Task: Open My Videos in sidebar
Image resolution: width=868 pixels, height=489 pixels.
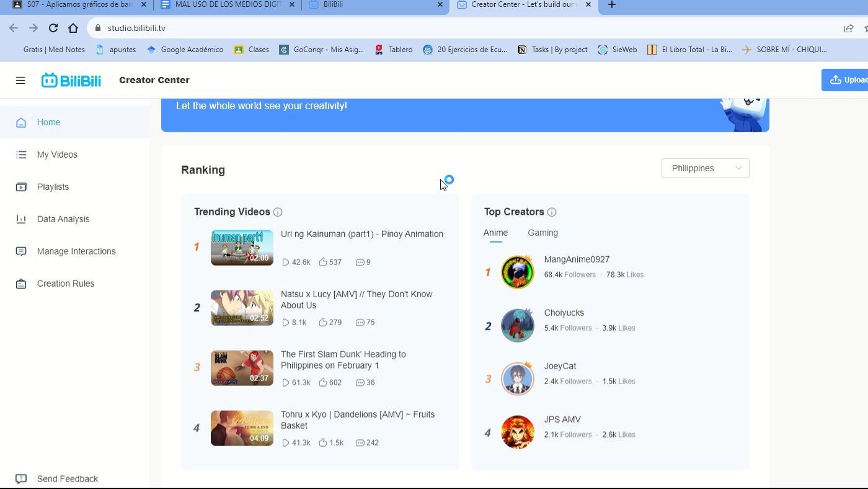Action: point(57,155)
